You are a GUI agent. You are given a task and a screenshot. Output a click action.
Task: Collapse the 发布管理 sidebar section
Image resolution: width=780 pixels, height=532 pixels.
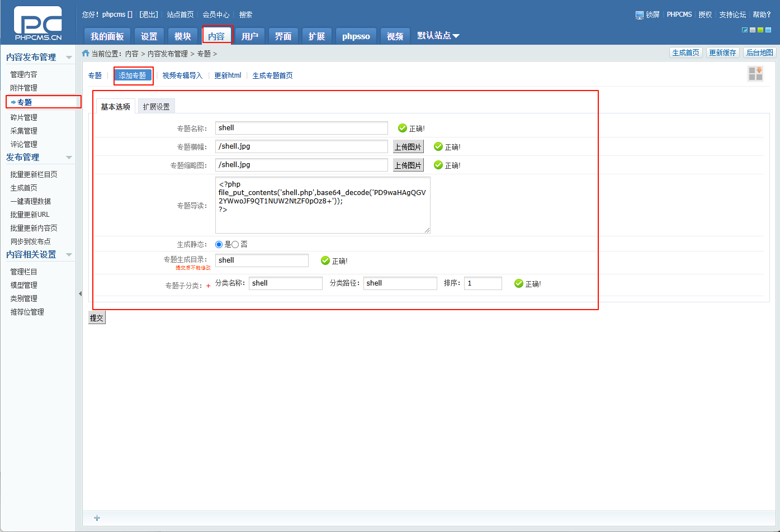[69, 158]
